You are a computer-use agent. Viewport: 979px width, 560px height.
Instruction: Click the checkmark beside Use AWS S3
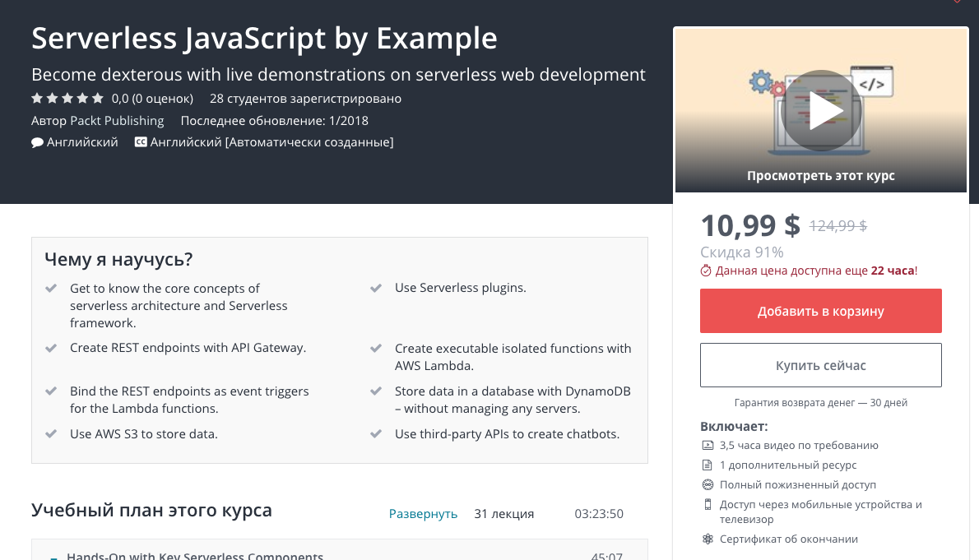pyautogui.click(x=51, y=434)
